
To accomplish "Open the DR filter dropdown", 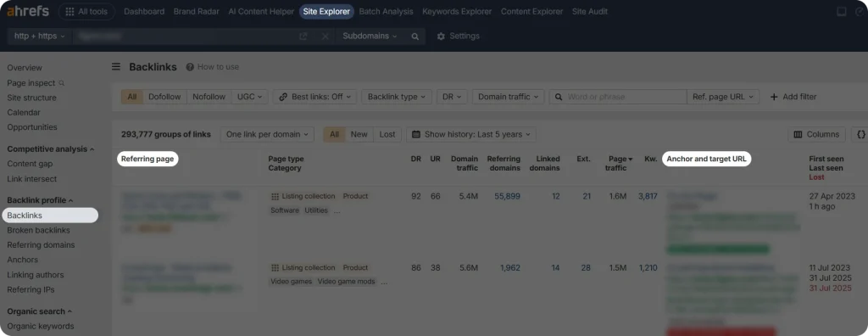I will point(453,97).
